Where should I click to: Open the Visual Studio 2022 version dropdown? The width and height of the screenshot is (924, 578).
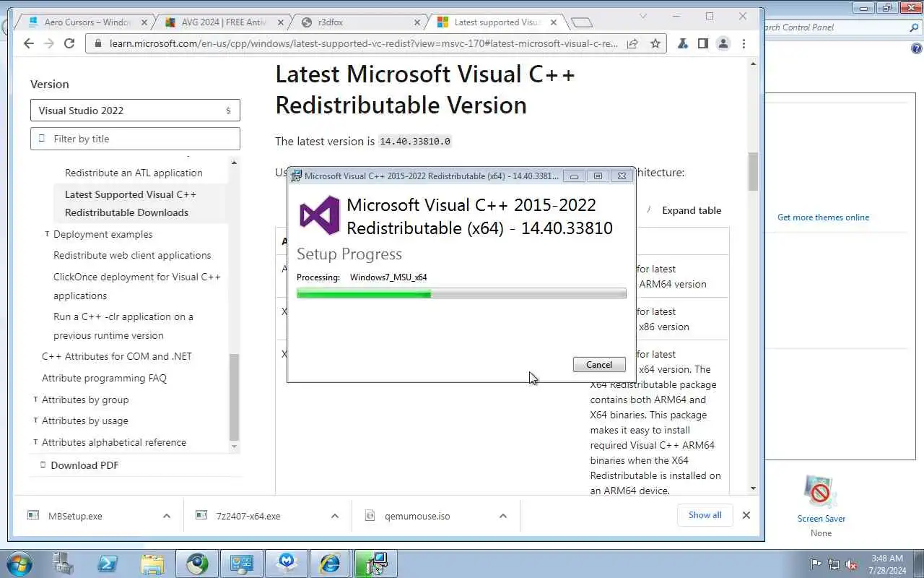point(135,111)
